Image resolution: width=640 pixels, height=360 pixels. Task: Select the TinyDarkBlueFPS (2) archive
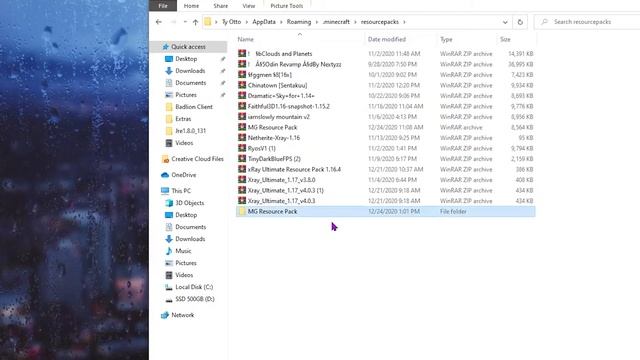click(x=385, y=159)
